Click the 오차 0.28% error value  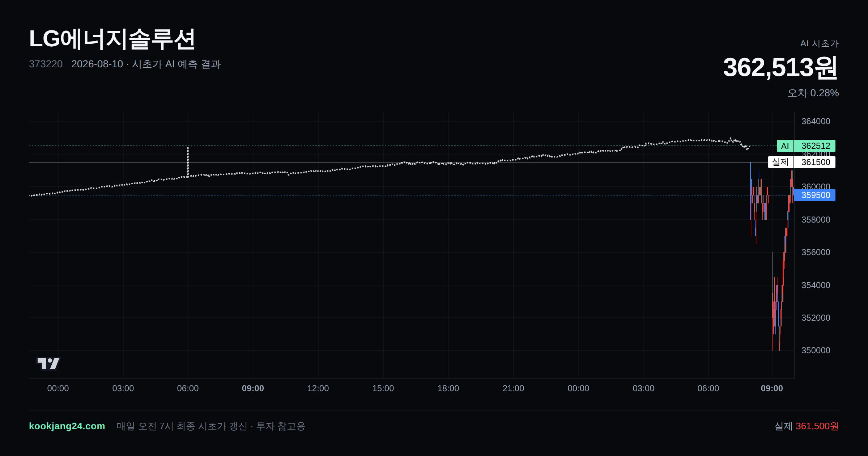point(813,93)
